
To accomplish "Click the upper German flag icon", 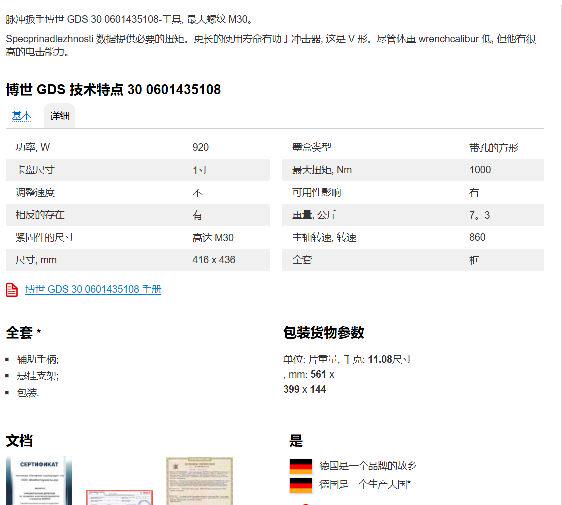I will pos(301,466).
